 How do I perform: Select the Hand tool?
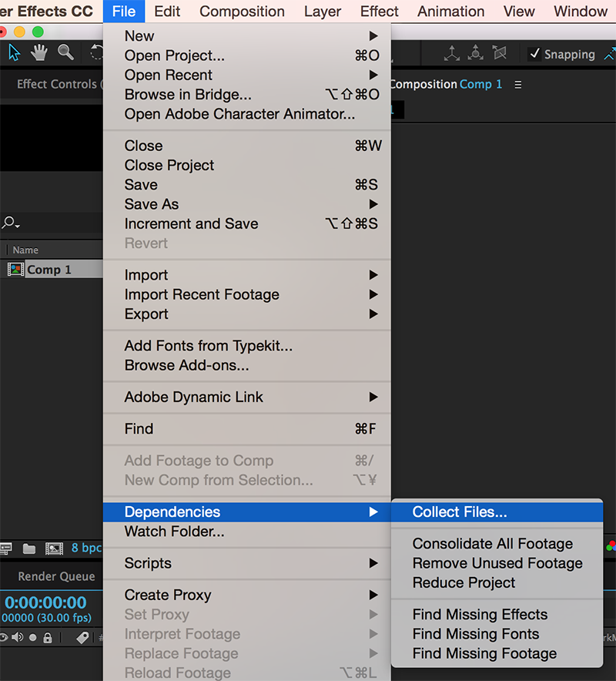[39, 53]
